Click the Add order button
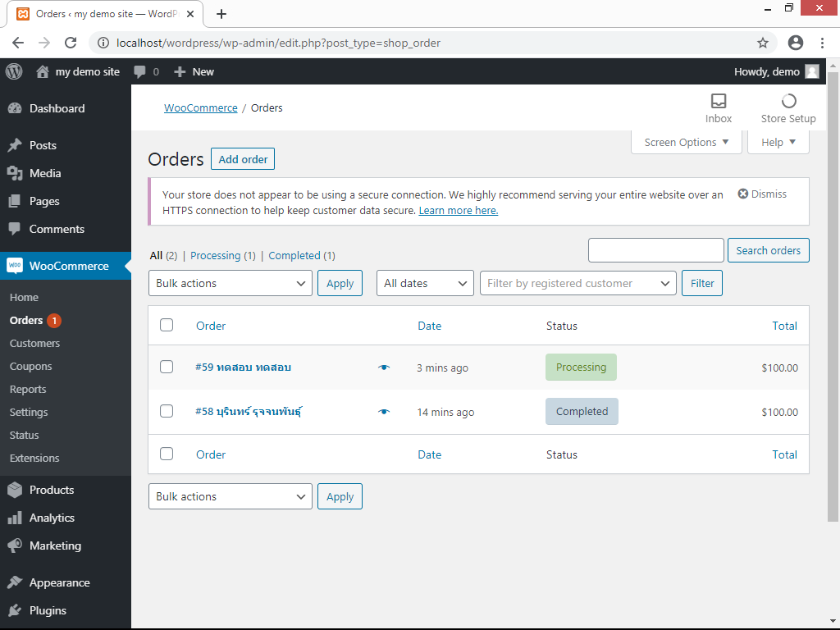840x630 pixels. [x=243, y=159]
